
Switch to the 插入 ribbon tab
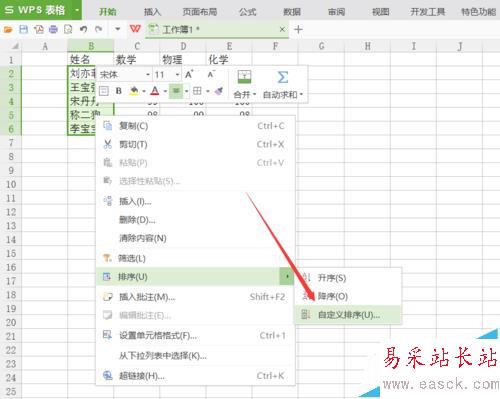click(x=152, y=12)
